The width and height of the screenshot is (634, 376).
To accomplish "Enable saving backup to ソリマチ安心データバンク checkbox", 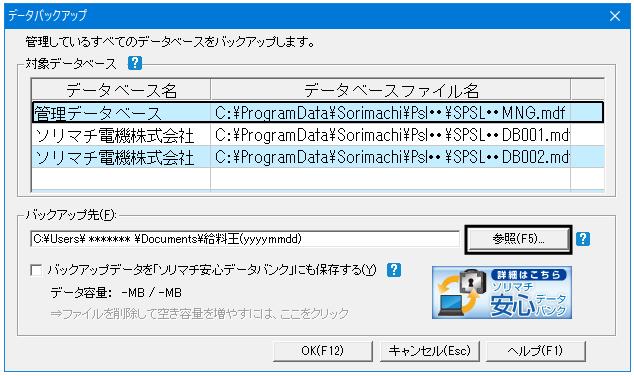I will tap(36, 270).
